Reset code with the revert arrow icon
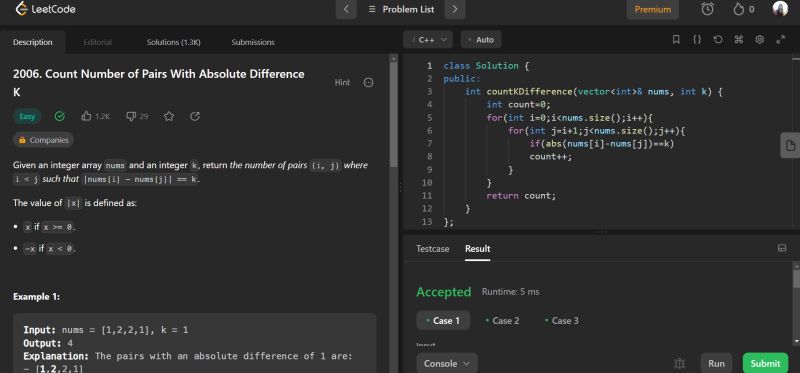This screenshot has width=800, height=373. click(718, 40)
